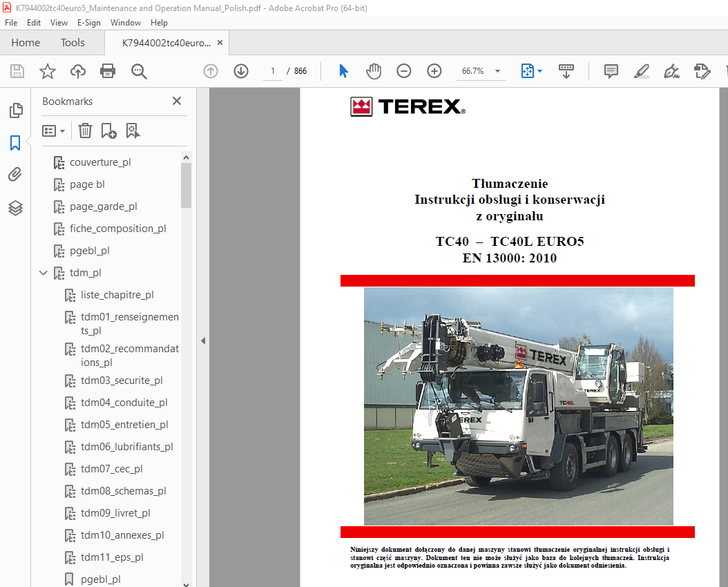Open the page_garde_pl bookmark
This screenshot has height=587, width=728.
(104, 206)
